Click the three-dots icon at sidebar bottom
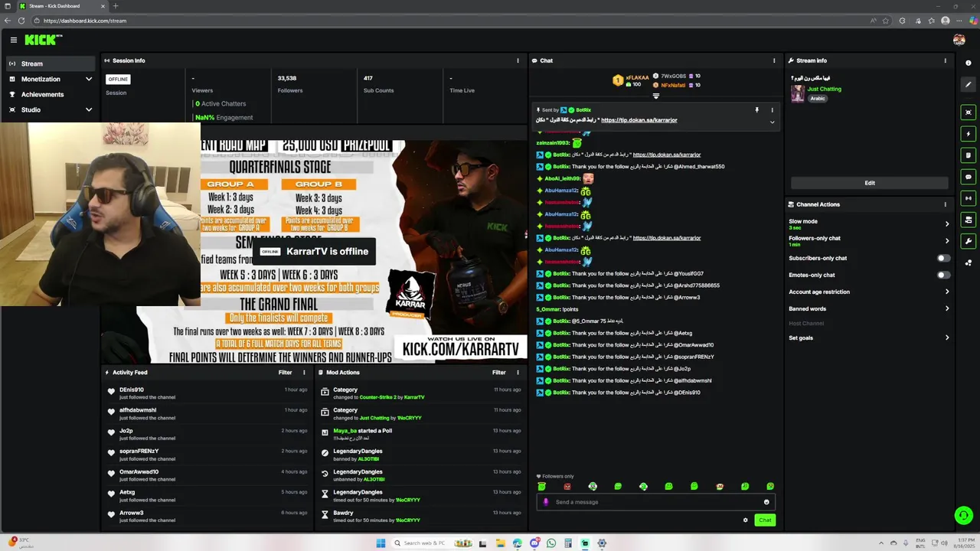 click(969, 262)
